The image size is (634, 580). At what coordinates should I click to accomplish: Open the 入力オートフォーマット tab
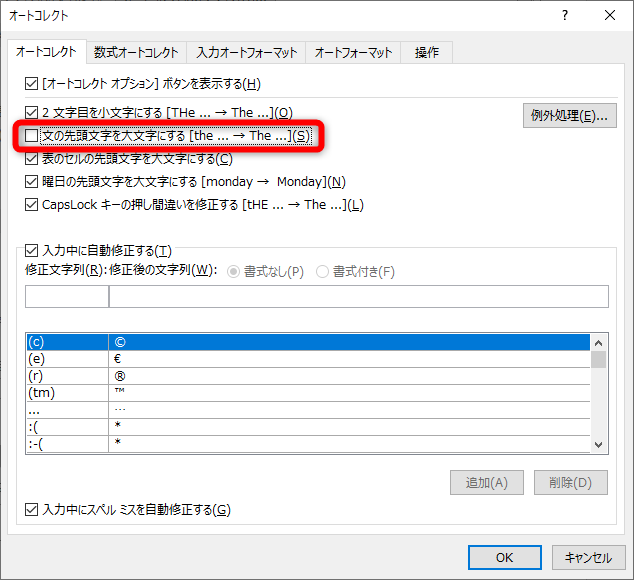[246, 53]
